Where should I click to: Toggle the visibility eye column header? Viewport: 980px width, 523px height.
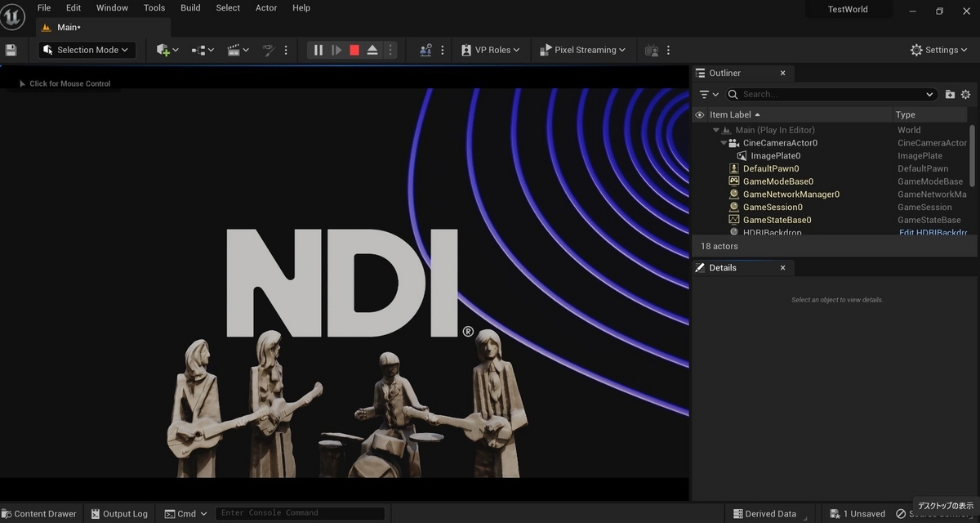[699, 114]
